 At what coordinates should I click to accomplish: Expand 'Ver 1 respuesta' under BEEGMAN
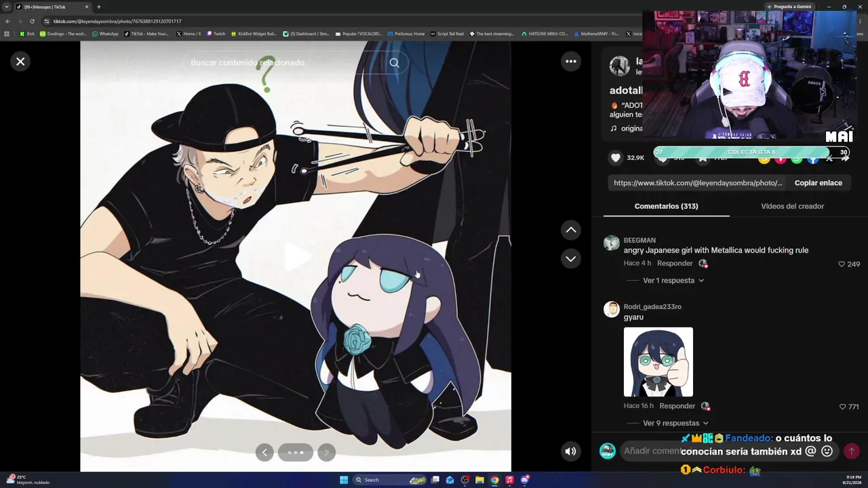click(x=673, y=281)
